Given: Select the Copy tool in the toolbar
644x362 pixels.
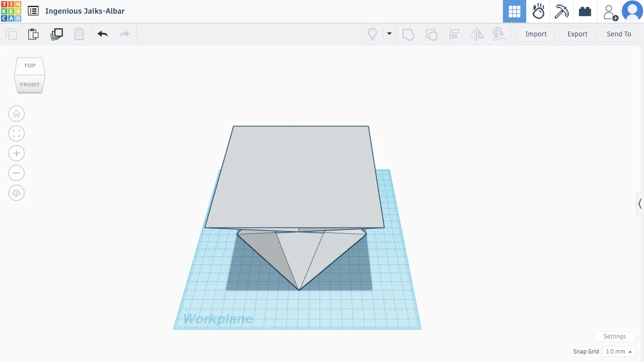Looking at the screenshot, I should [11, 34].
